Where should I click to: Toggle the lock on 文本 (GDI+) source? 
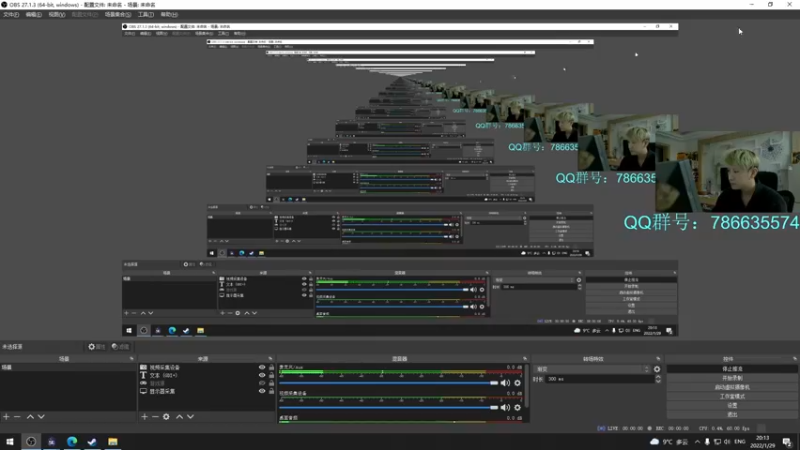click(271, 375)
